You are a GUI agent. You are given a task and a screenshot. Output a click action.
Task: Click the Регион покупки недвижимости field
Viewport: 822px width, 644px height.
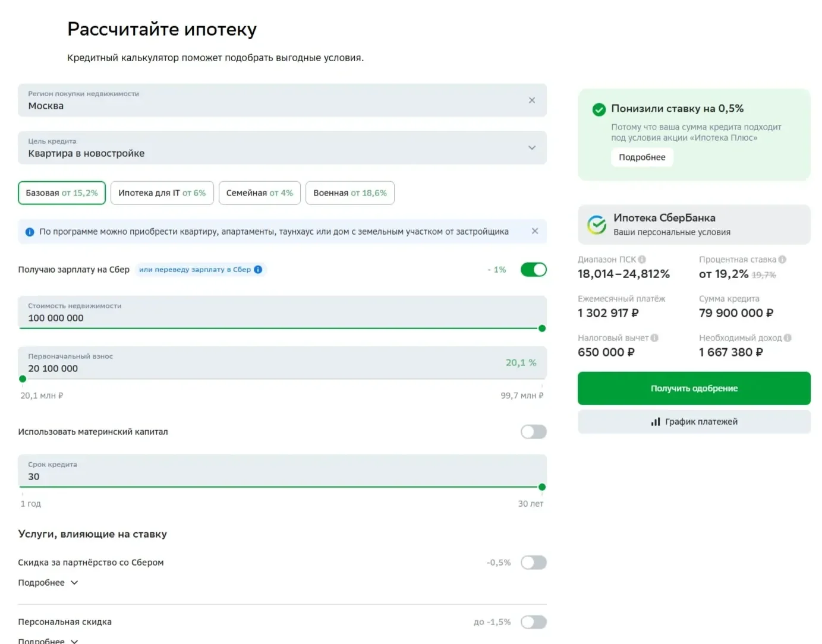pos(282,100)
